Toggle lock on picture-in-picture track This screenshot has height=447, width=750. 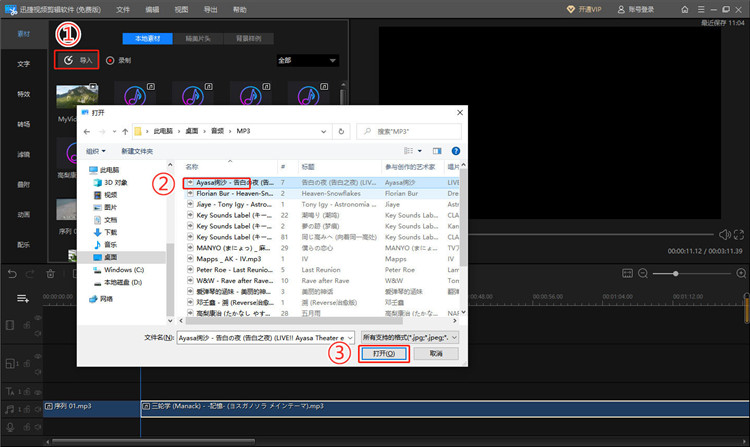[x=27, y=364]
